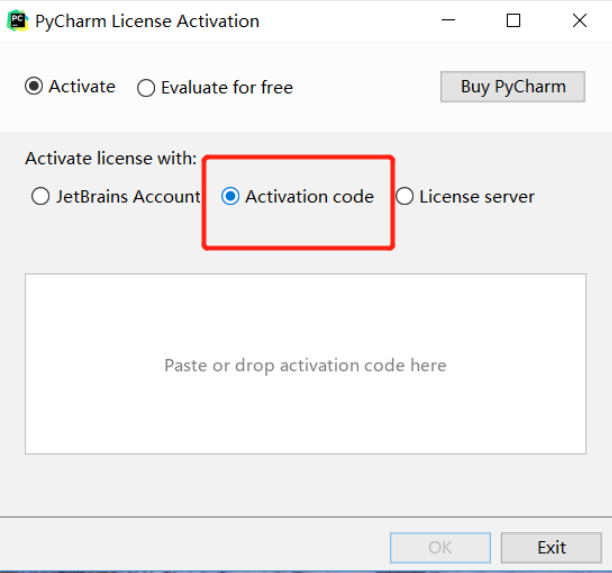Screen dimensions: 612x573
Task: Select the License server radio circle
Action: pyautogui.click(x=404, y=196)
